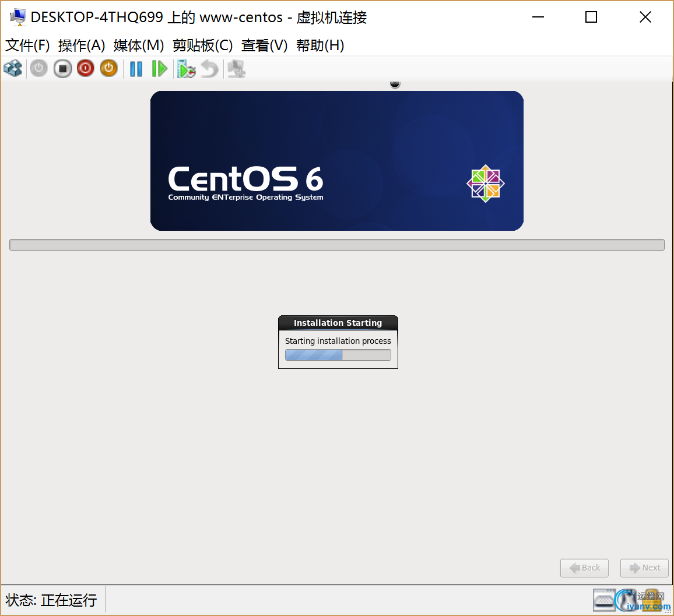
Task: Pause the virtual machine
Action: (136, 69)
